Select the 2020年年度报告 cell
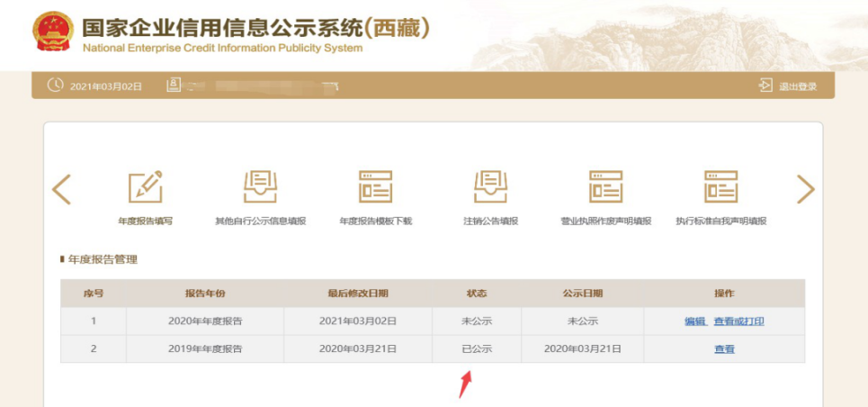Screen dimensions: 868x407 tap(205, 321)
